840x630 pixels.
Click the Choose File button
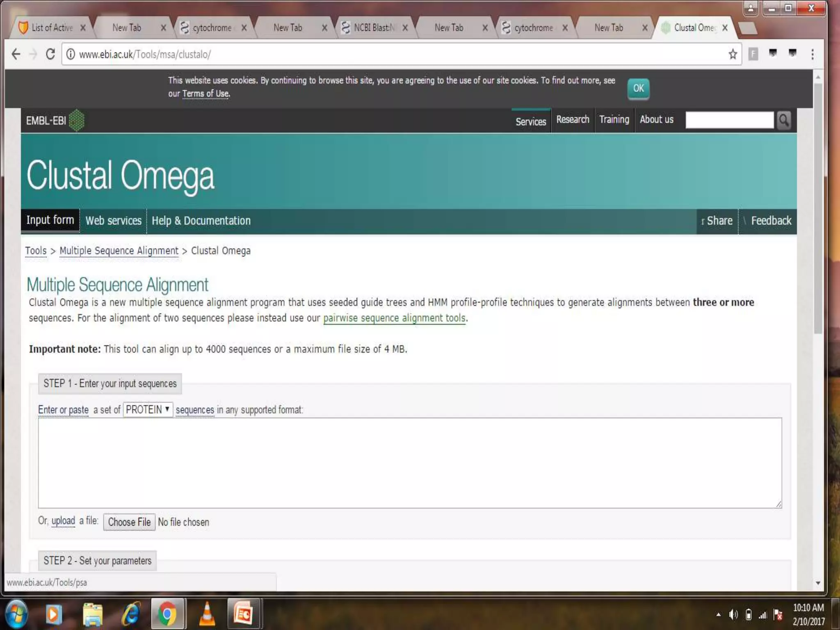[129, 522]
